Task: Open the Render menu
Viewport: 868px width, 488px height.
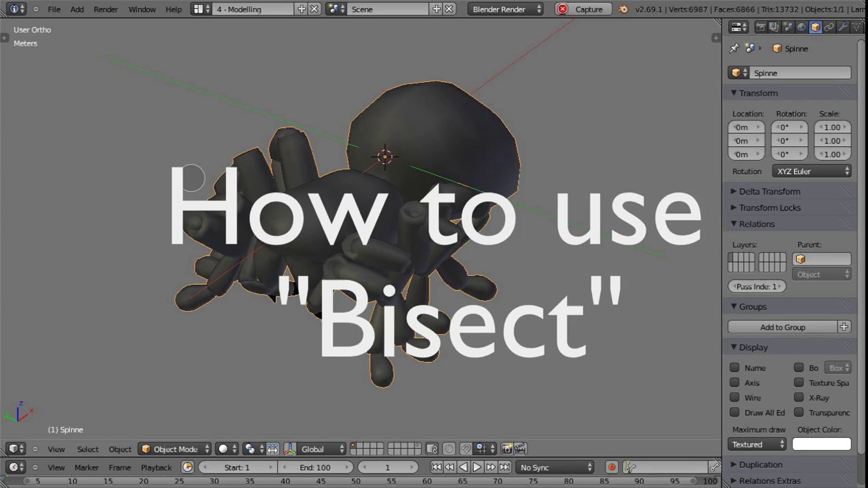Action: click(x=105, y=9)
